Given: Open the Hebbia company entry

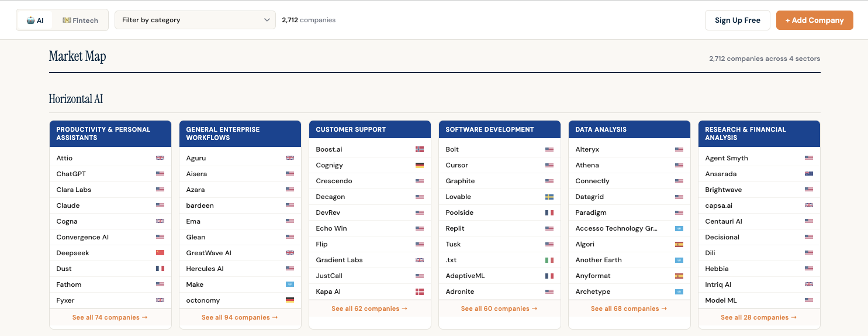Looking at the screenshot, I should [759, 269].
